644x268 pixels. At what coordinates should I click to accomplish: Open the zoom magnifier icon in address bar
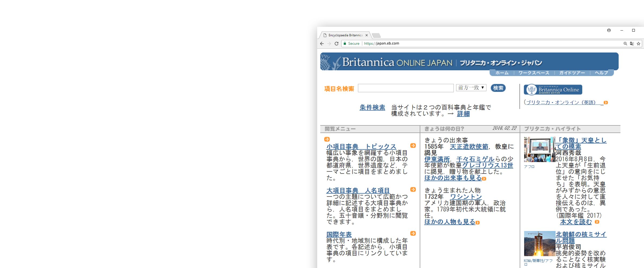(625, 44)
